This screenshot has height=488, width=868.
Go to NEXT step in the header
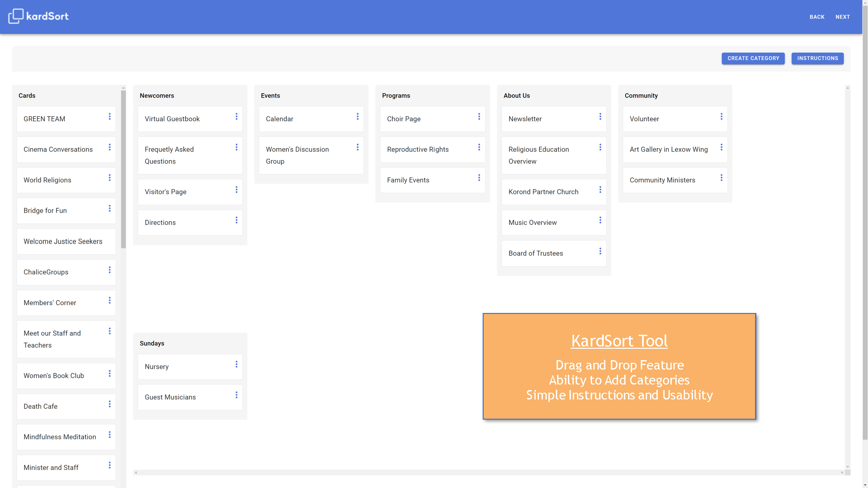click(842, 17)
